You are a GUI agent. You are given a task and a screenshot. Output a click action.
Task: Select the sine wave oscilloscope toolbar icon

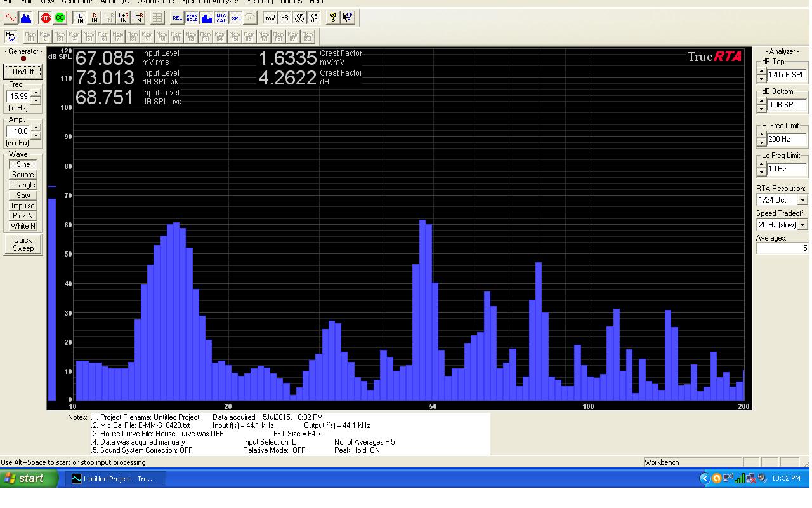(x=11, y=18)
